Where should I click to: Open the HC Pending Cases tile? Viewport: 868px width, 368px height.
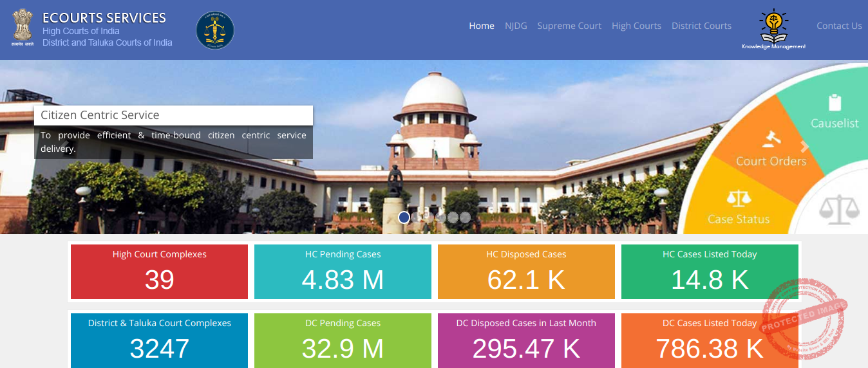(x=343, y=271)
